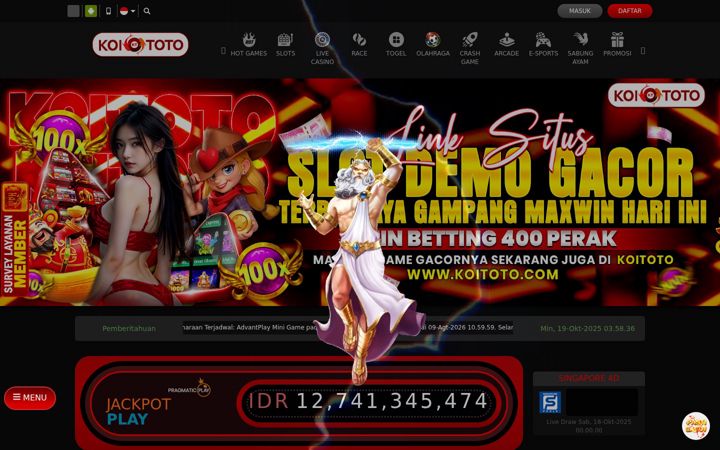
Task: Click the www.koitoto.com banner text
Action: coord(483,275)
